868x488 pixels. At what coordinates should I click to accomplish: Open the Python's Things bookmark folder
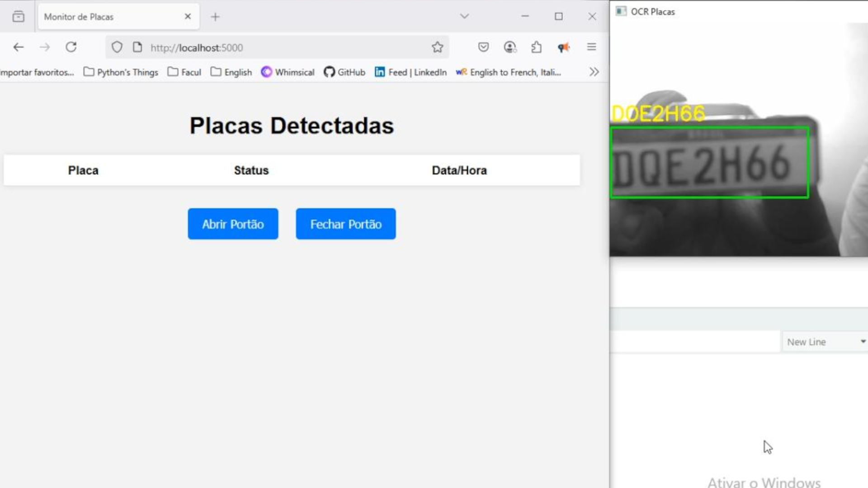121,72
